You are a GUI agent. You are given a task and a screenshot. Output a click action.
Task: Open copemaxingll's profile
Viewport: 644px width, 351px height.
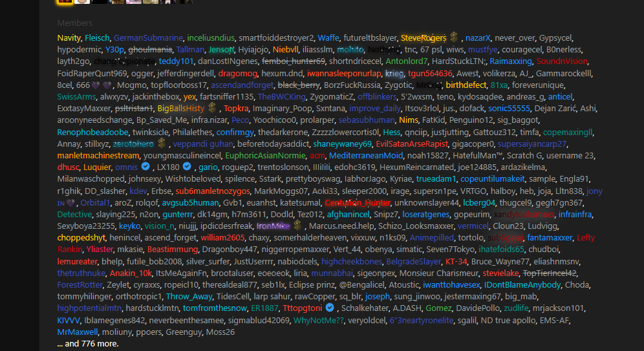point(568,132)
